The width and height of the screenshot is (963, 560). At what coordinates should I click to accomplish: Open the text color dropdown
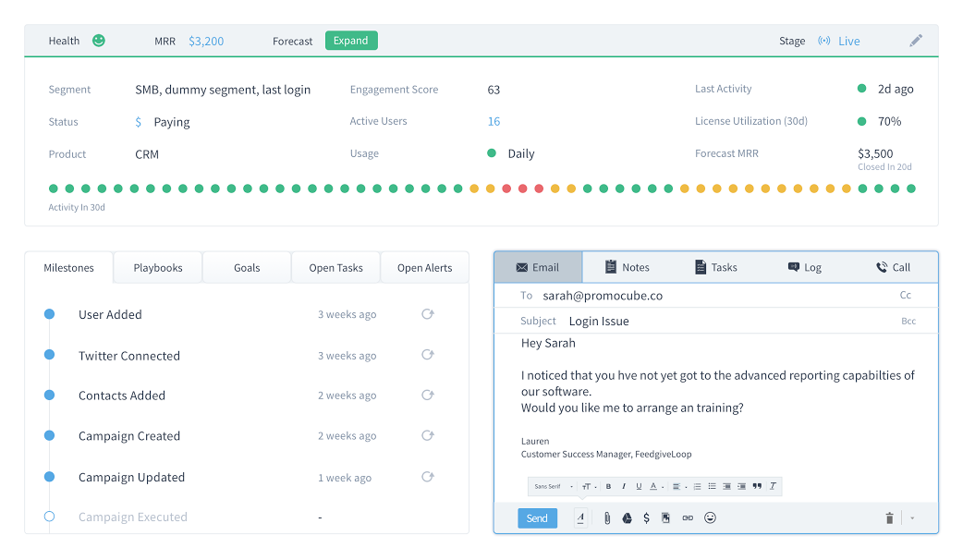[656, 486]
